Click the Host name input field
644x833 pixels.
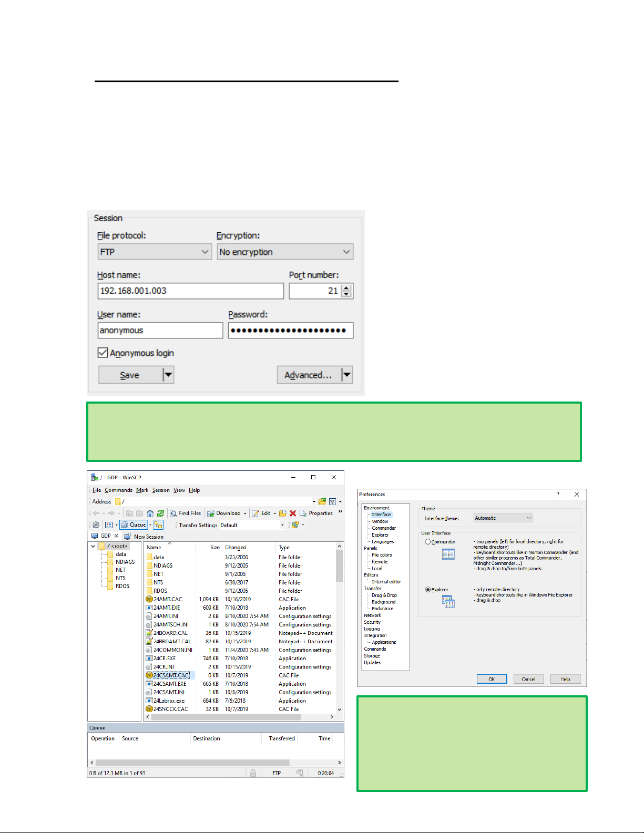[191, 291]
